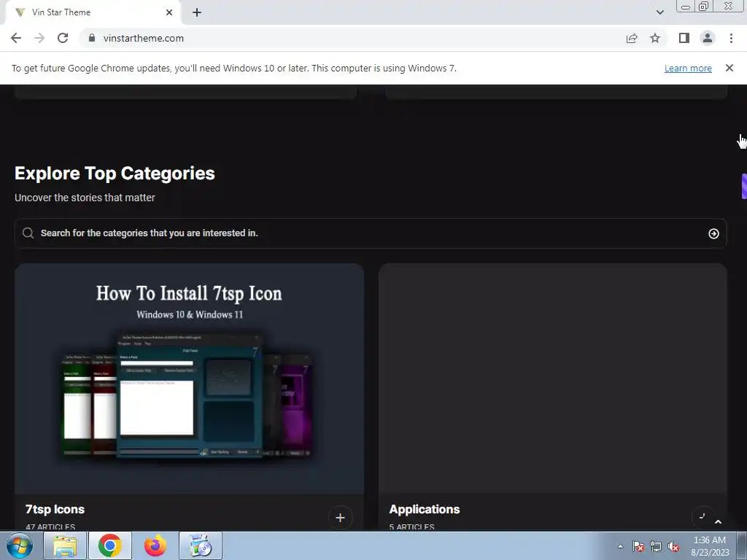Image resolution: width=747 pixels, height=560 pixels.
Task: Click the categories search input field
Action: click(371, 233)
